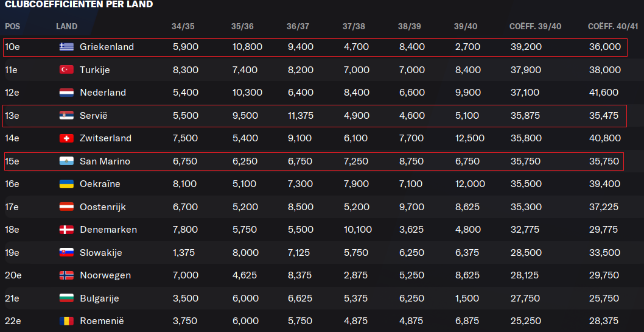Sort by the POS column header
Viewport: 644px width, 332px height.
click(12, 26)
